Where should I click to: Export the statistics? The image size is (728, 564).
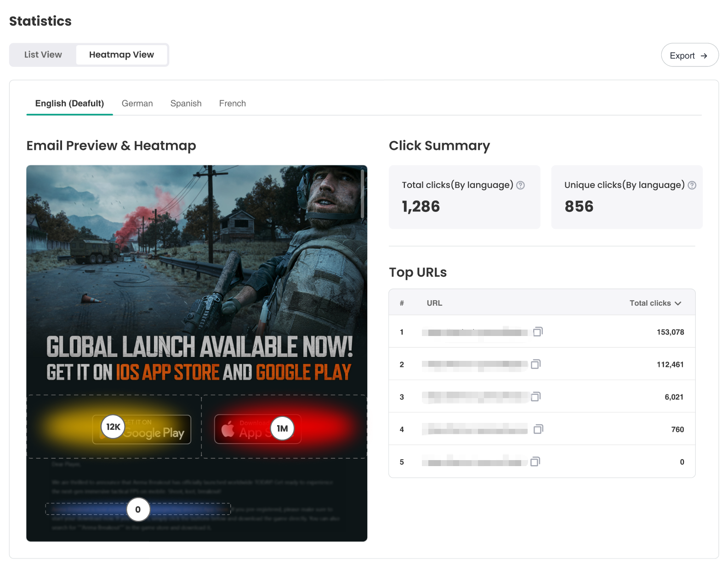689,56
